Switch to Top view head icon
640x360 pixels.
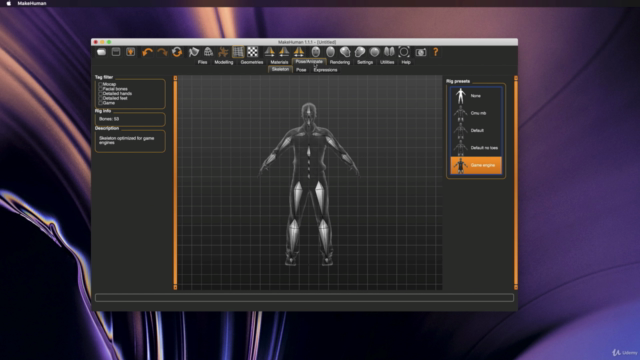pos(374,52)
